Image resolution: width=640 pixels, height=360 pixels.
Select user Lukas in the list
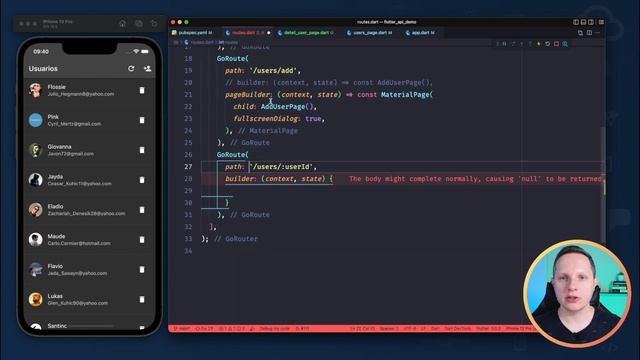89,300
